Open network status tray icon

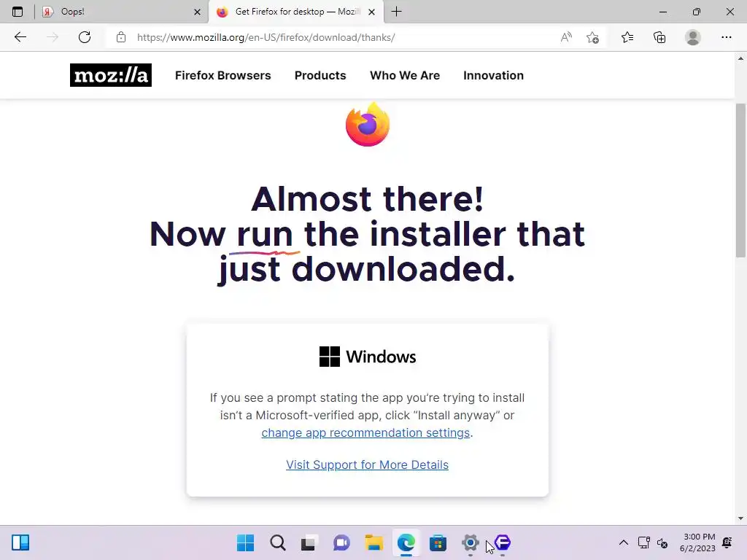pyautogui.click(x=643, y=542)
